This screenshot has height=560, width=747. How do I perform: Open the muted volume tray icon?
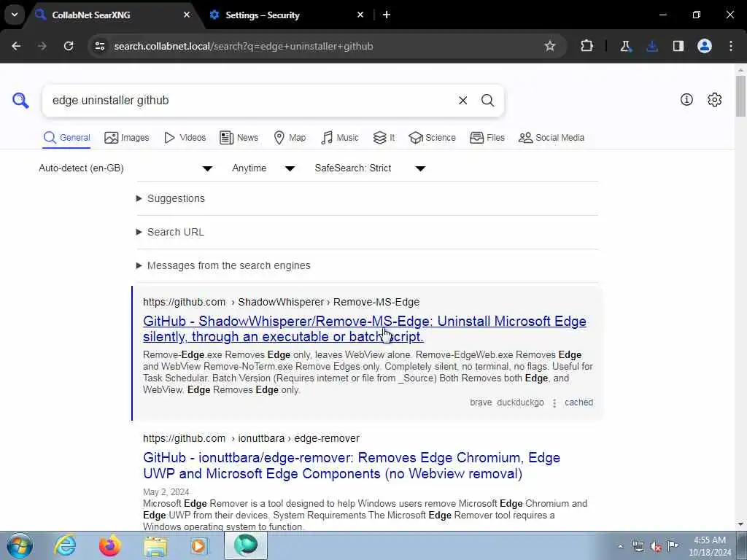pyautogui.click(x=656, y=546)
